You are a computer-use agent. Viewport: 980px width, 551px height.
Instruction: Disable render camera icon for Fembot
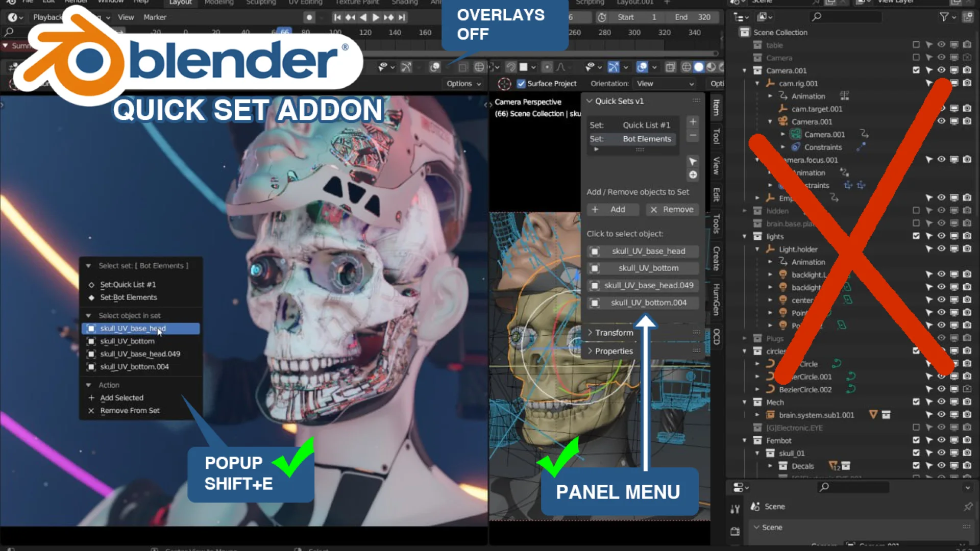(967, 440)
